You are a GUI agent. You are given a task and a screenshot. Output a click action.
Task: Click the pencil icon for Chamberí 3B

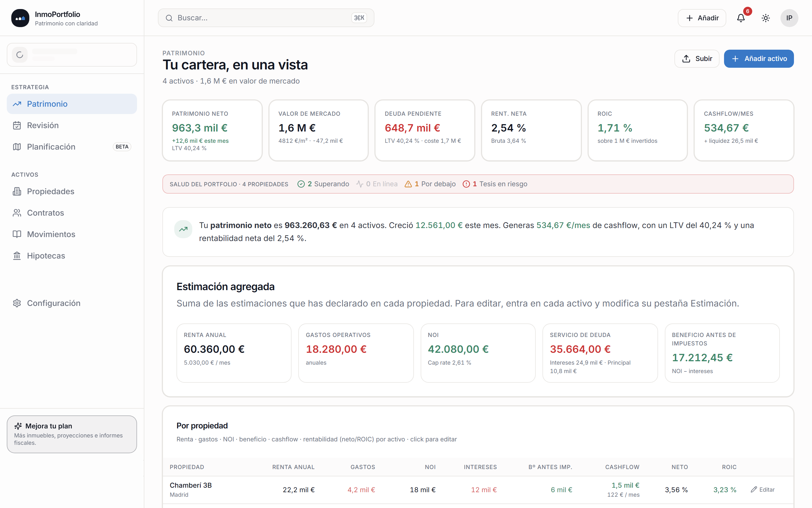[x=754, y=490]
